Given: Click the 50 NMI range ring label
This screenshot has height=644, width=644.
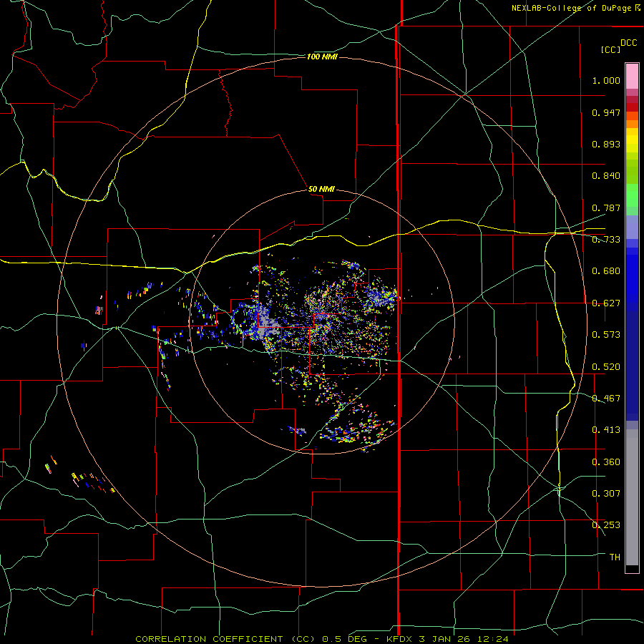Looking at the screenshot, I should pyautogui.click(x=321, y=189).
